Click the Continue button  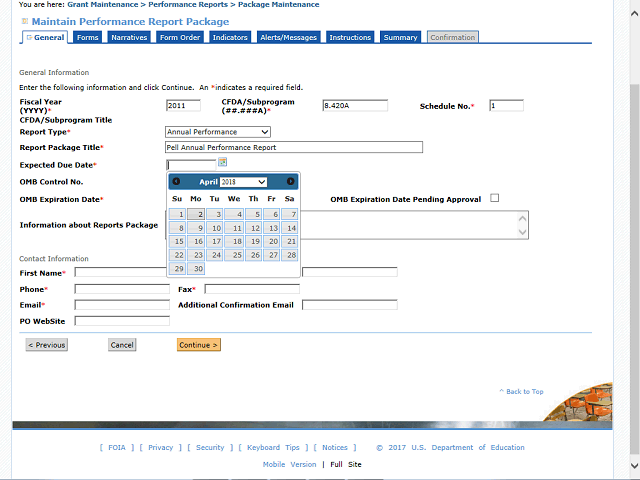point(199,345)
